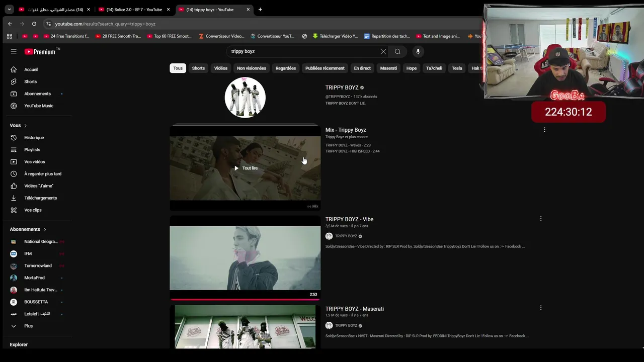The image size is (644, 362).
Task: Open the TRIPPY BOYZ channel title link
Action: [342, 87]
